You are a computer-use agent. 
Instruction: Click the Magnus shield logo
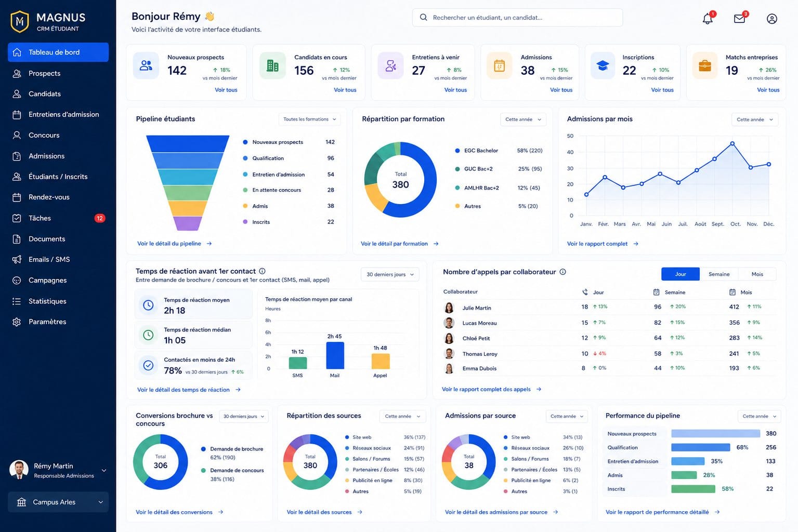(20, 22)
